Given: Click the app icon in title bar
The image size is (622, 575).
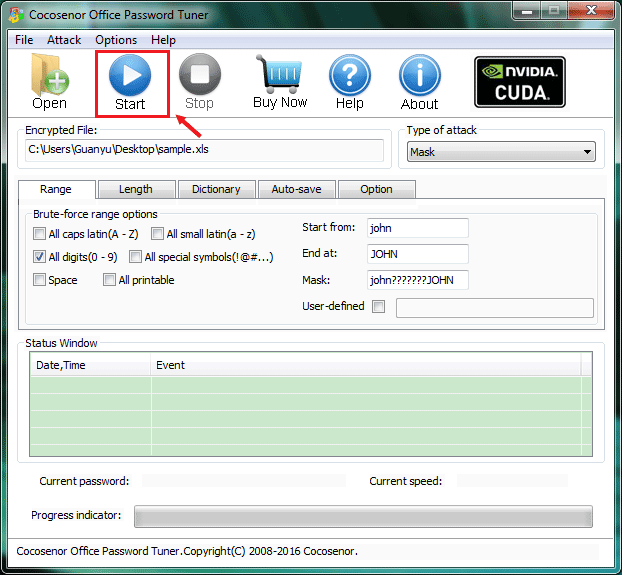Looking at the screenshot, I should click(16, 15).
